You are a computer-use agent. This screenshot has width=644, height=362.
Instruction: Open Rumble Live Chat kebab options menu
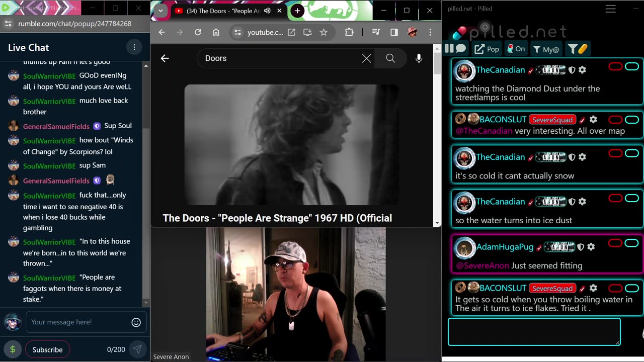(x=134, y=47)
